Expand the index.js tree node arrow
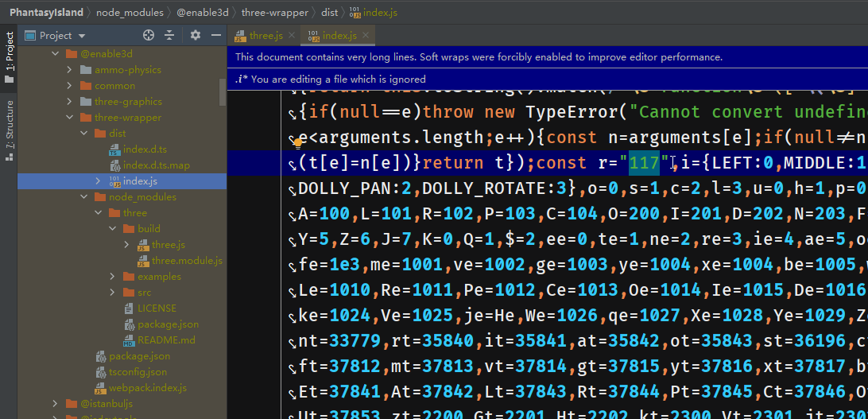This screenshot has width=868, height=419. [98, 181]
